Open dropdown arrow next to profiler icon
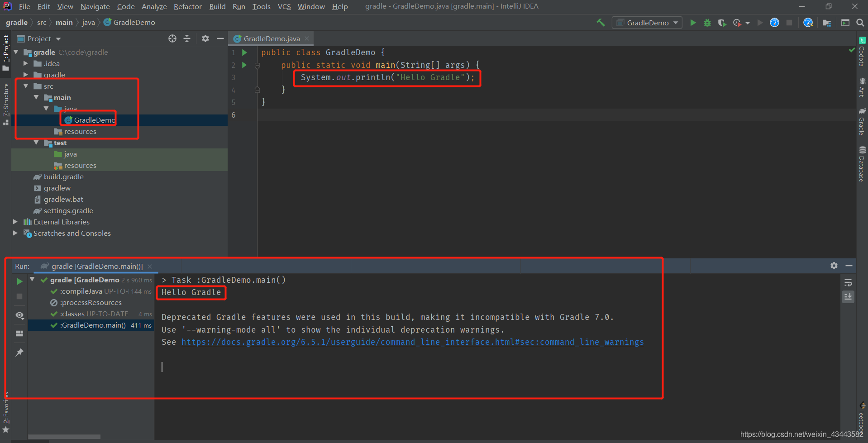Screen dimensions: 868x443 click(748, 23)
